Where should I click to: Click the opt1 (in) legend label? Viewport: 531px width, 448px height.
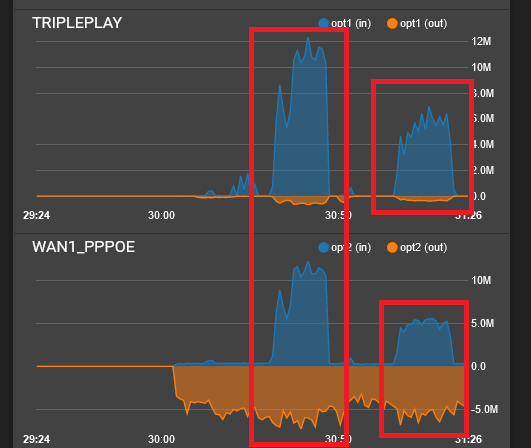pos(351,23)
